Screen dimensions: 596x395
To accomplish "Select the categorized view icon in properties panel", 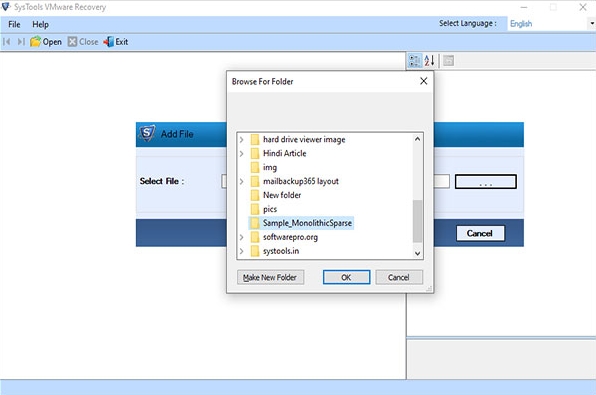I will (x=415, y=60).
